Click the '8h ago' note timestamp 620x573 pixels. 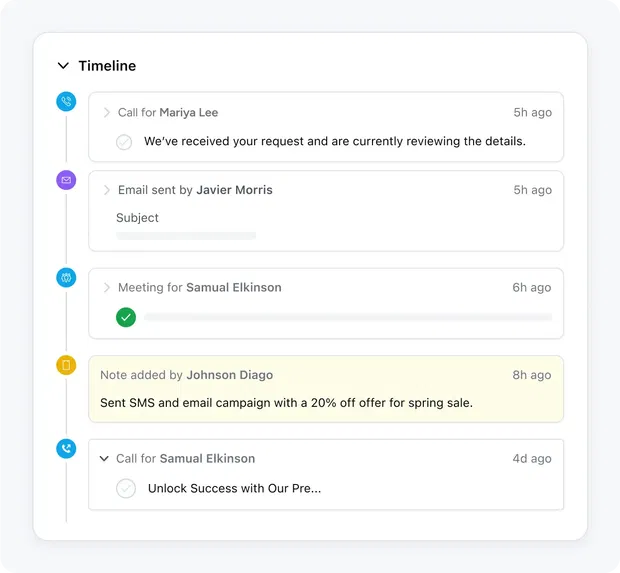tap(531, 375)
